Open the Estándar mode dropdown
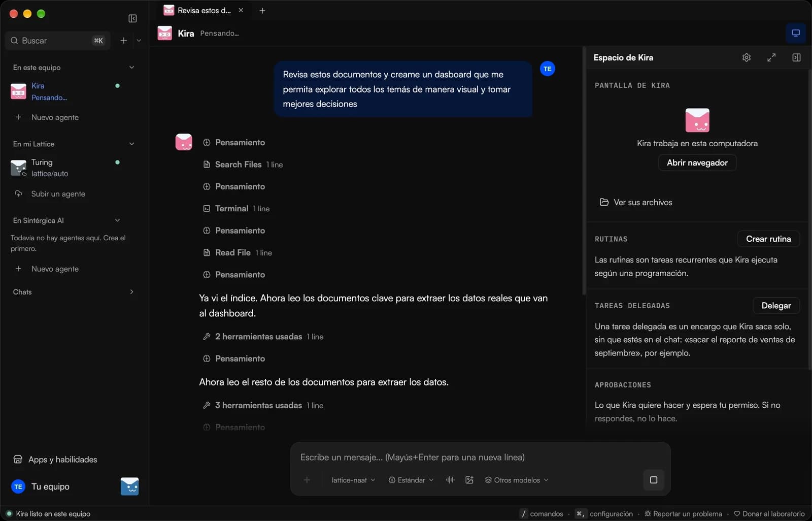Image resolution: width=812 pixels, height=521 pixels. coord(411,480)
